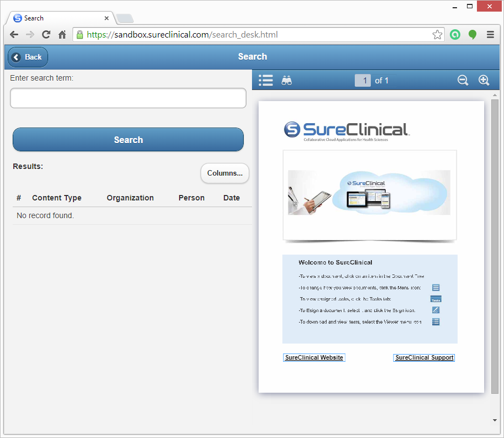Click the SureClinical logo in document
The width and height of the screenshot is (504, 438).
(347, 131)
